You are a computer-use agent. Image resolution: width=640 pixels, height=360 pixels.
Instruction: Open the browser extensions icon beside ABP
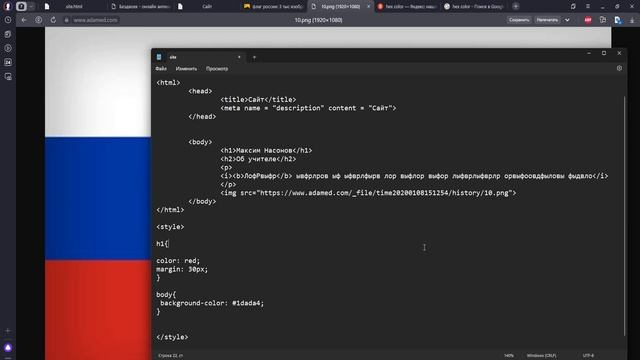603,20
